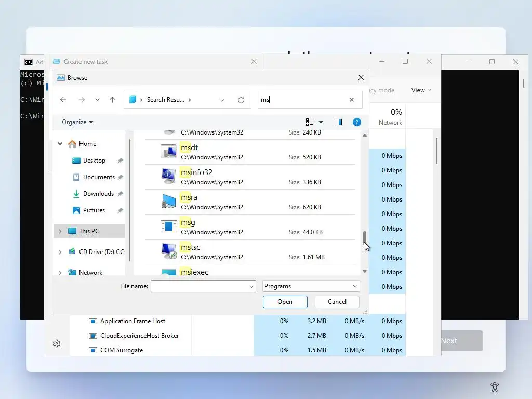532x399 pixels.
Task: Click Command Prompt window title icon
Action: point(29,62)
